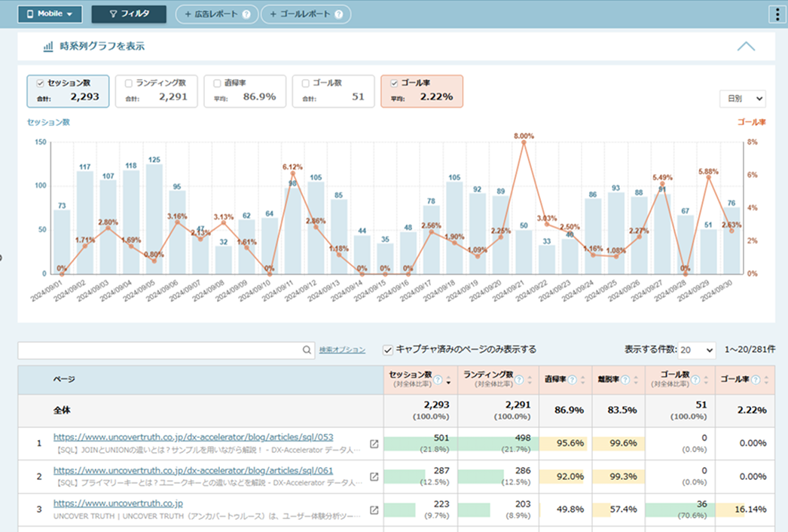Open uncovertruth.co.jp row external window icon
The height and width of the screenshot is (532, 788).
pyautogui.click(x=374, y=510)
